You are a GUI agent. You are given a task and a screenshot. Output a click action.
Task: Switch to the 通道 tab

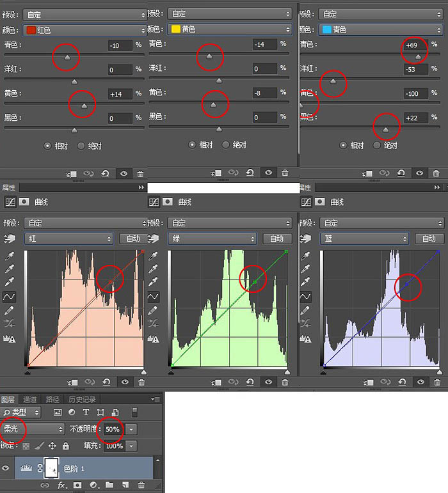29,399
